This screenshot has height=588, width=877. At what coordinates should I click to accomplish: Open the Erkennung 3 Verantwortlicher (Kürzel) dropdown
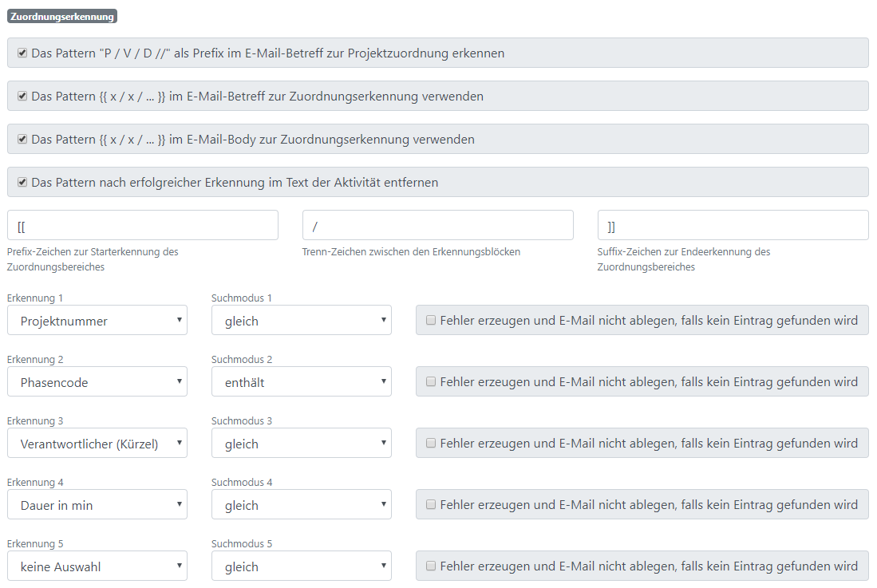(x=97, y=444)
